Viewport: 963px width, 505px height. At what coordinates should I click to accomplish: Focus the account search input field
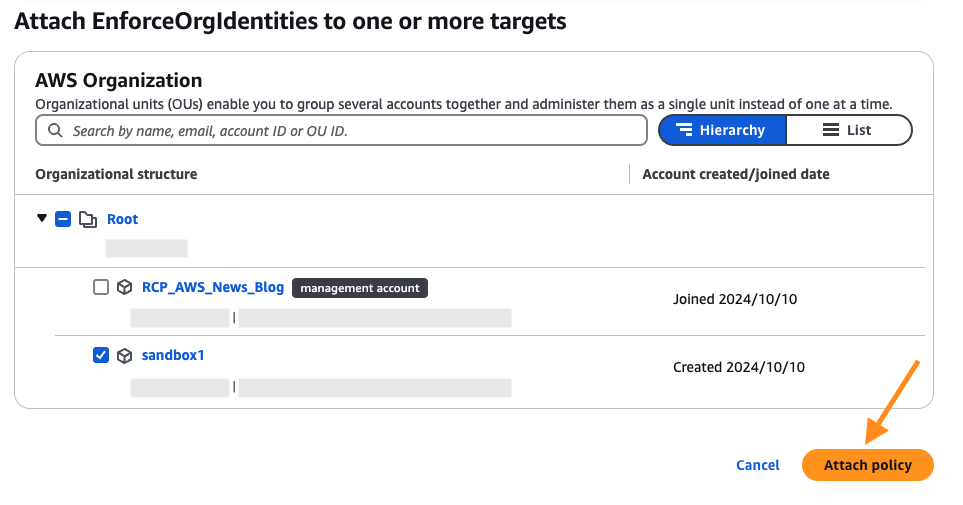(350, 131)
